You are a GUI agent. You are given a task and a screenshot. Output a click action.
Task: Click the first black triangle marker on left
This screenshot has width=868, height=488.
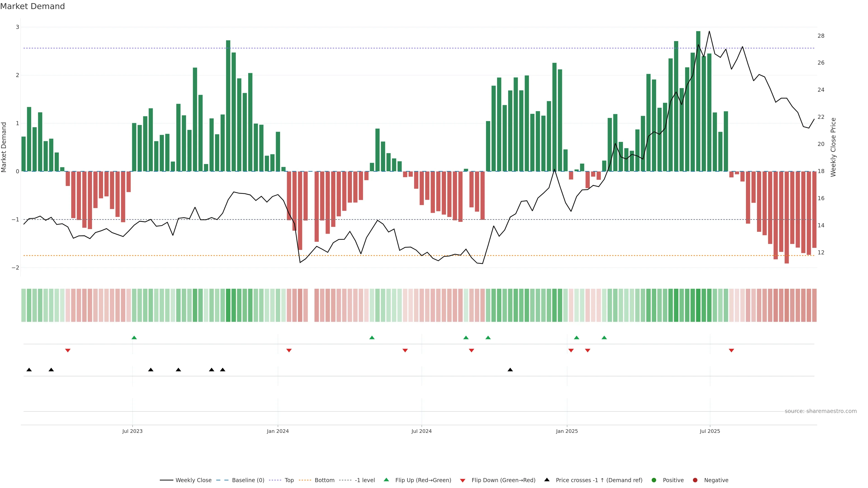coord(29,370)
